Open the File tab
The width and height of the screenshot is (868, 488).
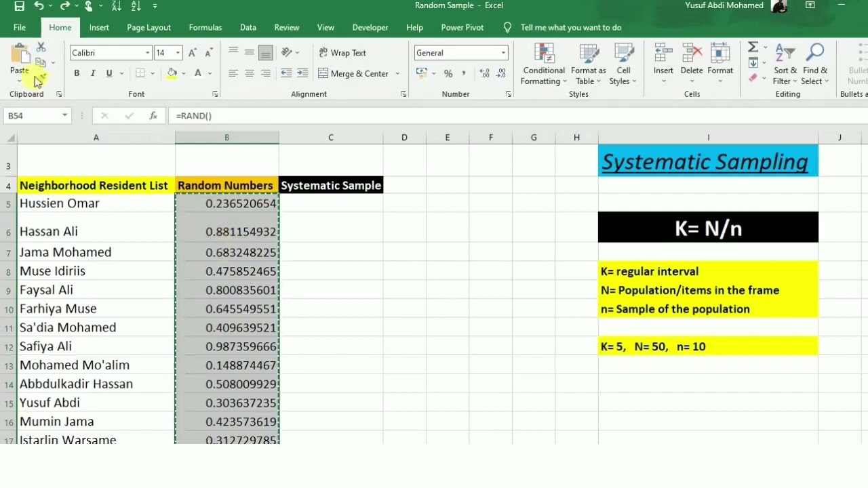tap(20, 28)
